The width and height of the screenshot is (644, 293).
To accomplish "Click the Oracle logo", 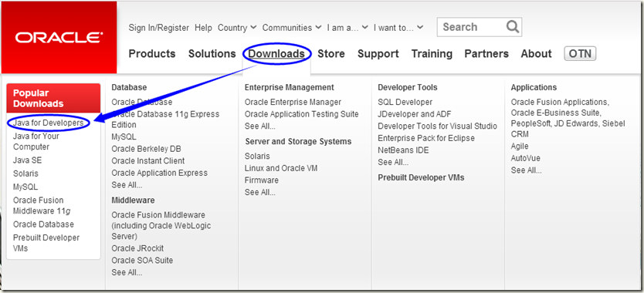I will click(59, 38).
